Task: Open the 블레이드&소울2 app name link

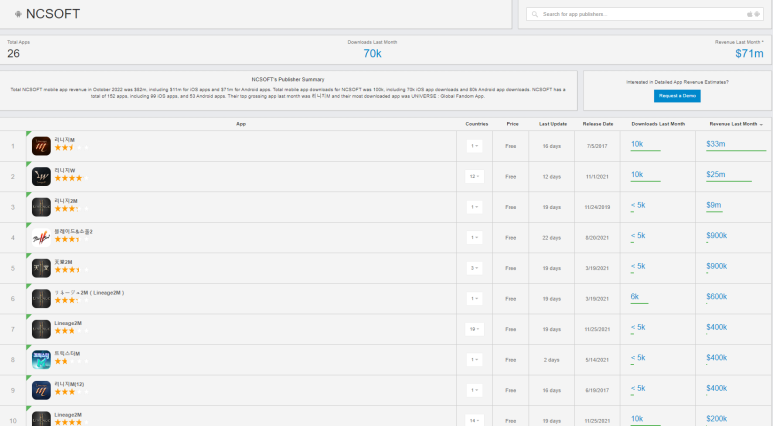Action: pyautogui.click(x=73, y=232)
